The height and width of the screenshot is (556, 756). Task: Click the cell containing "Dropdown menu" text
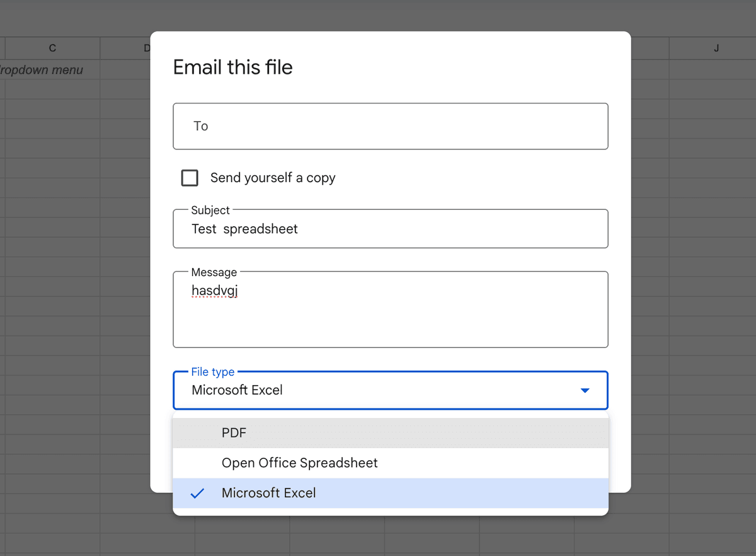41,70
